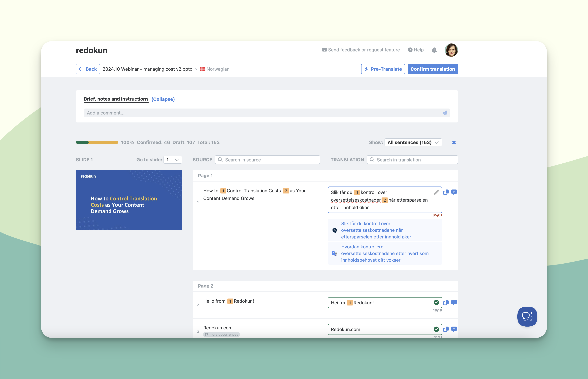588x379 pixels.
Task: Open the Help link
Action: coord(416,50)
